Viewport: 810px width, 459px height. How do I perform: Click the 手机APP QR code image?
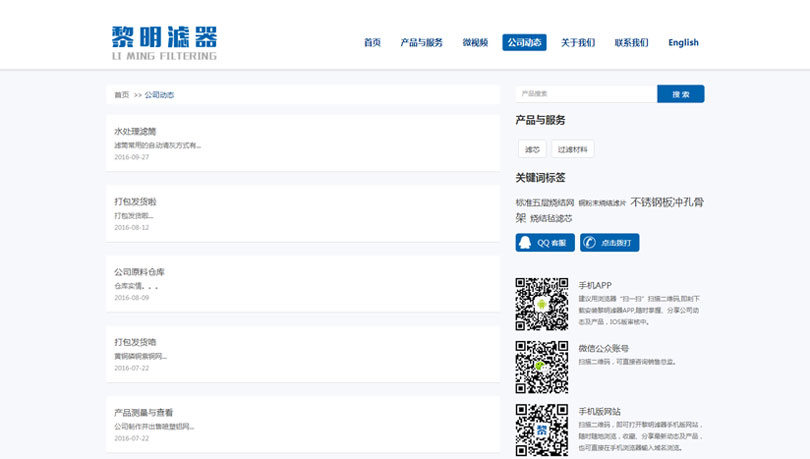tap(541, 304)
